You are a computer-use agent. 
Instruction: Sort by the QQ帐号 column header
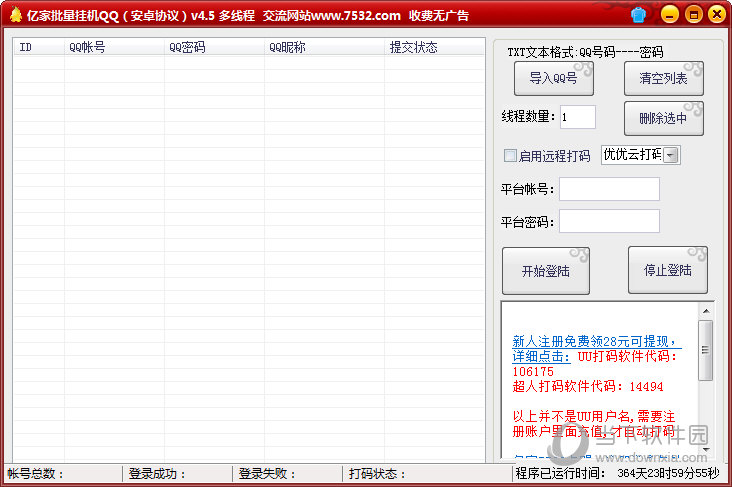(114, 47)
